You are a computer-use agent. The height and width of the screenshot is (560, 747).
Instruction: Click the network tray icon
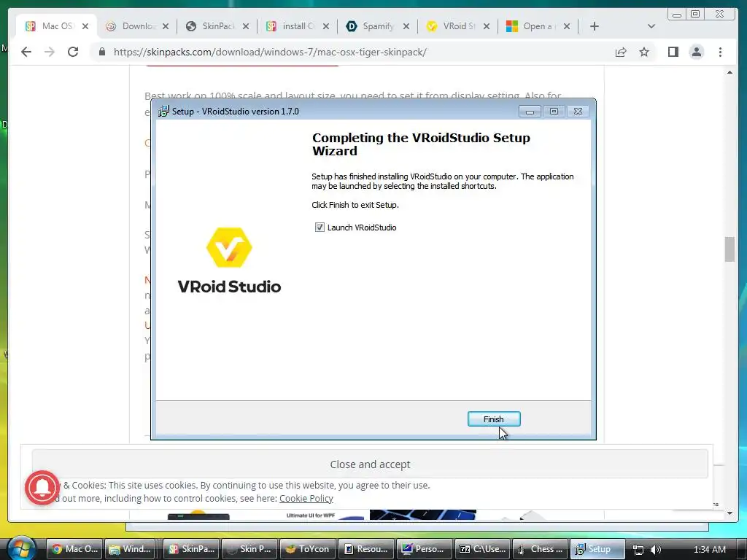[x=638, y=550]
